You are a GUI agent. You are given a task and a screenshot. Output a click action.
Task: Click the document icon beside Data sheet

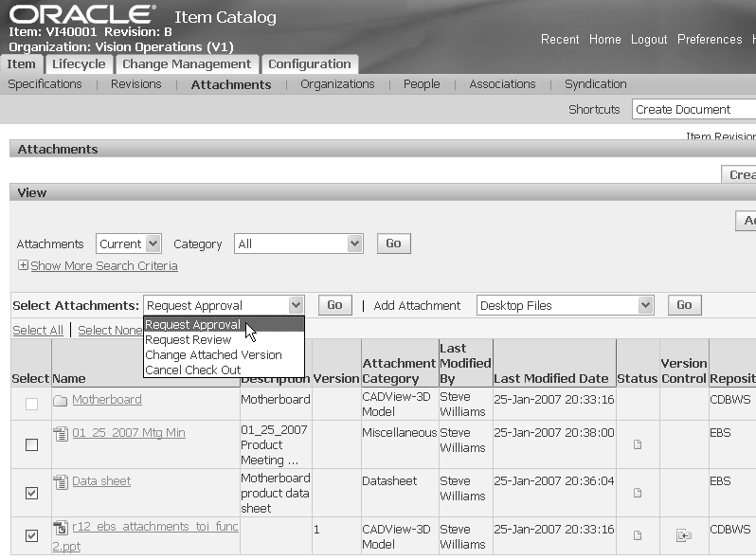(61, 482)
